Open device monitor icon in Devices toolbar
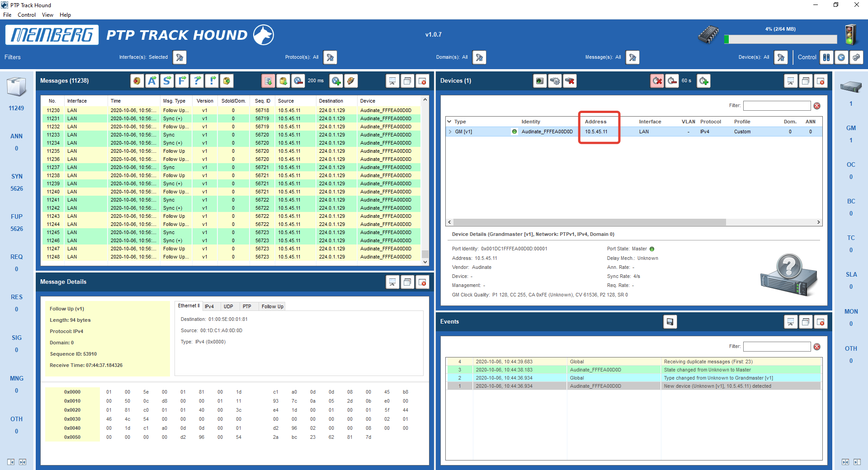This screenshot has width=868, height=470. pos(540,81)
